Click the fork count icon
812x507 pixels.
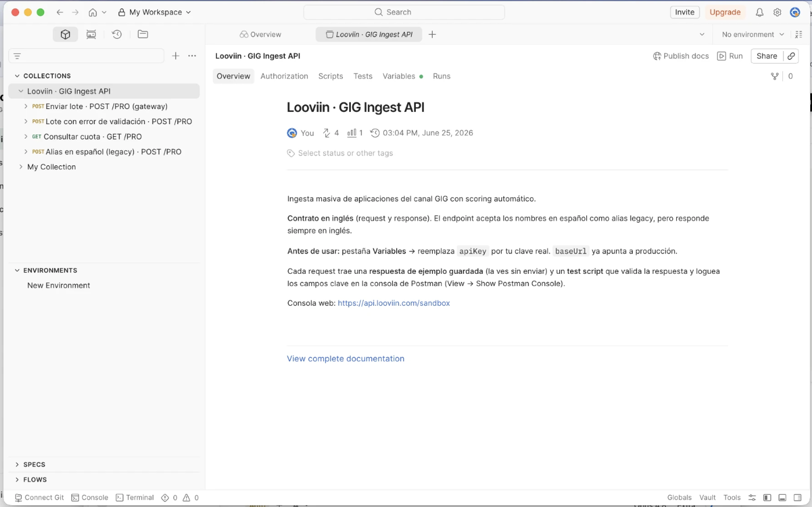774,76
